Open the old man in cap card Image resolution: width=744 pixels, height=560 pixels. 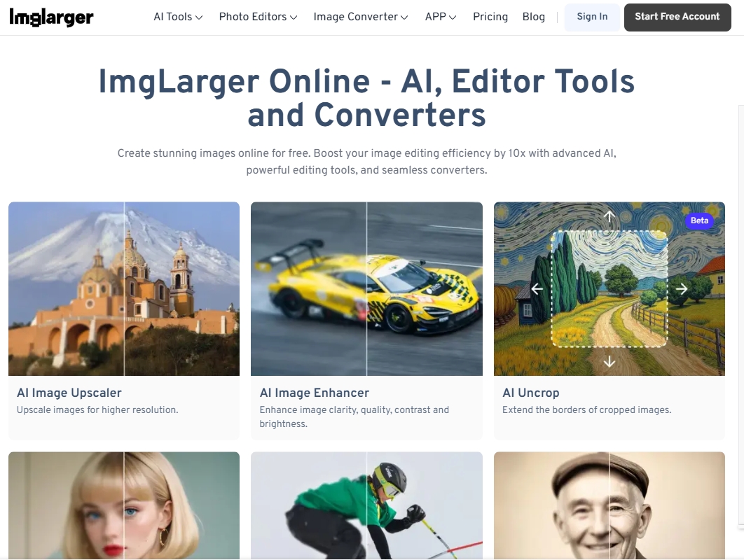(609, 505)
